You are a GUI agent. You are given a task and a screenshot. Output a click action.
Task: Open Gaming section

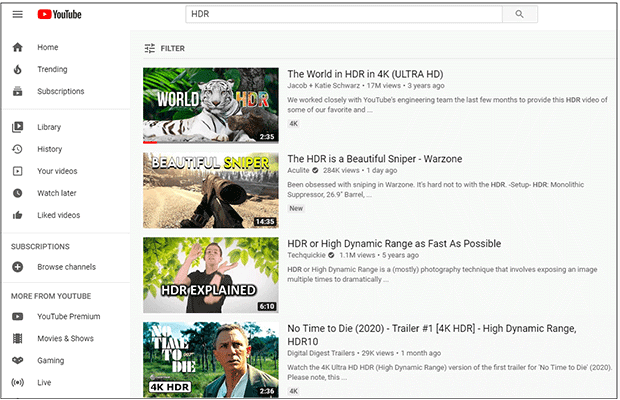[51, 361]
